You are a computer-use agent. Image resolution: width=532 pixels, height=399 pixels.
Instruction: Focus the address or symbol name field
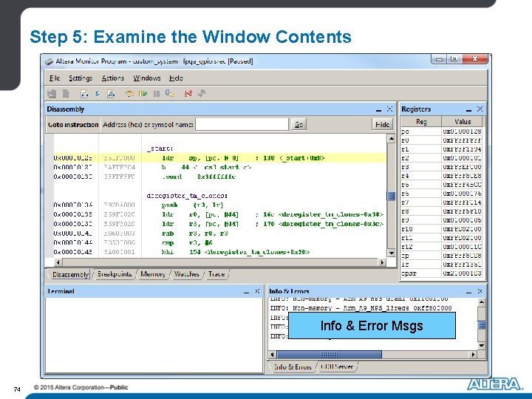[242, 125]
